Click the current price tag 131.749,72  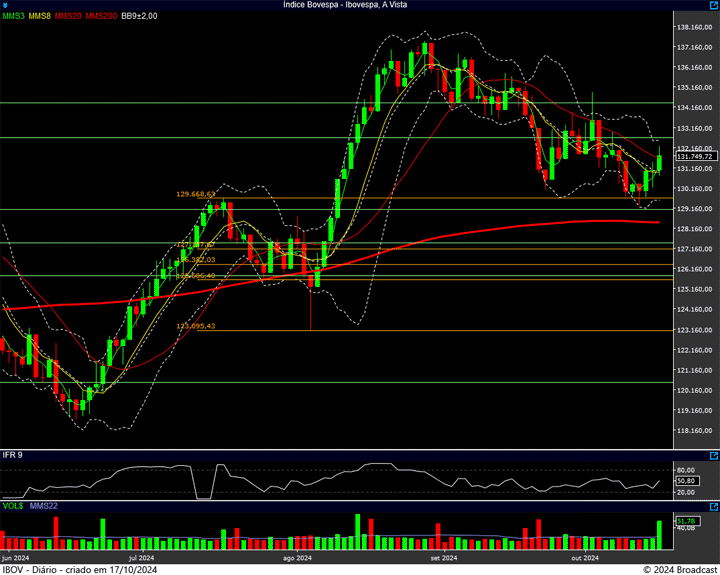pos(694,157)
